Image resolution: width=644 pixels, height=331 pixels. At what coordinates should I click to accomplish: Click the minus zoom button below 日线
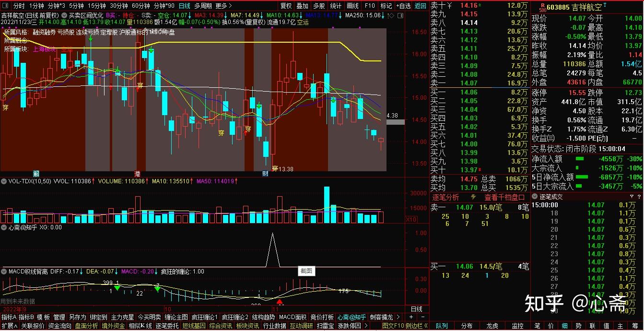[422, 317]
